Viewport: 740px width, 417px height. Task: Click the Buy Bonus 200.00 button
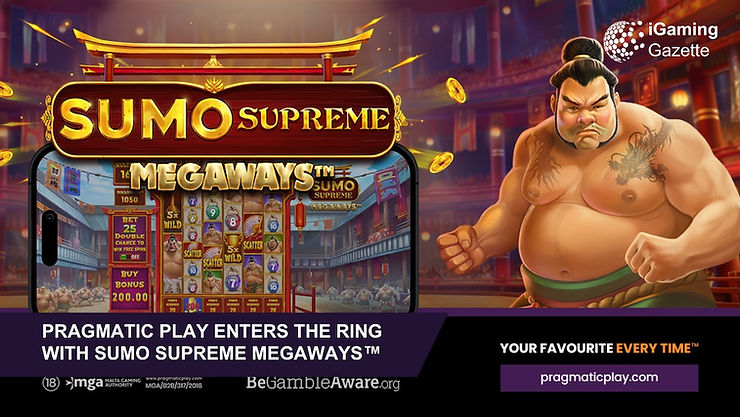pyautogui.click(x=129, y=288)
